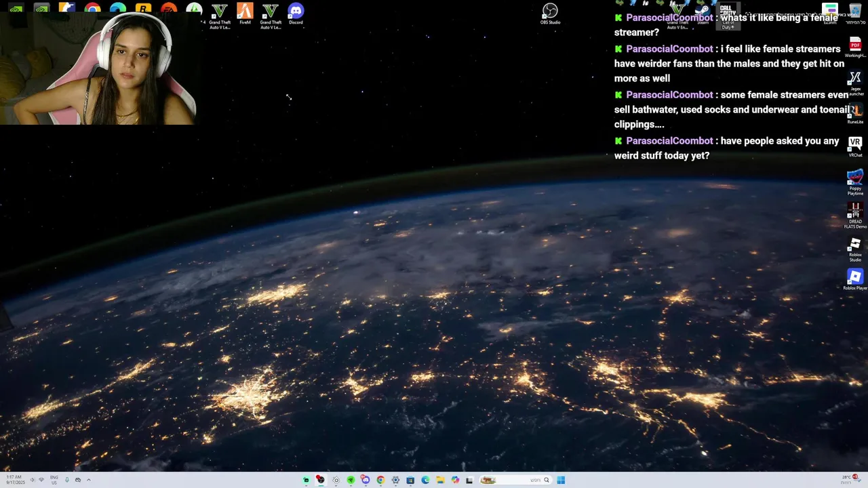Open Task View on the taskbar
Screen dimensions: 868x488
click(469, 480)
